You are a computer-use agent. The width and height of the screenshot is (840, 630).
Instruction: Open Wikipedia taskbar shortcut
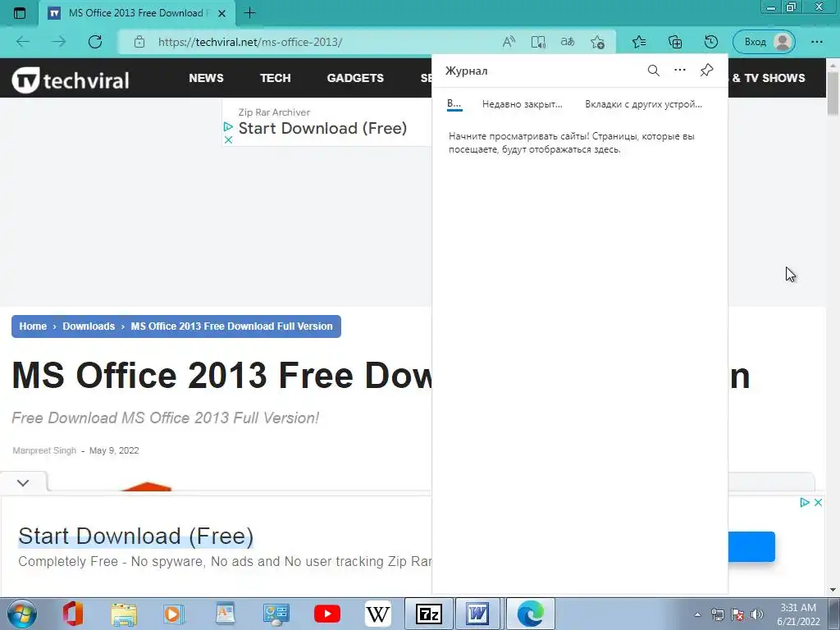pos(377,614)
